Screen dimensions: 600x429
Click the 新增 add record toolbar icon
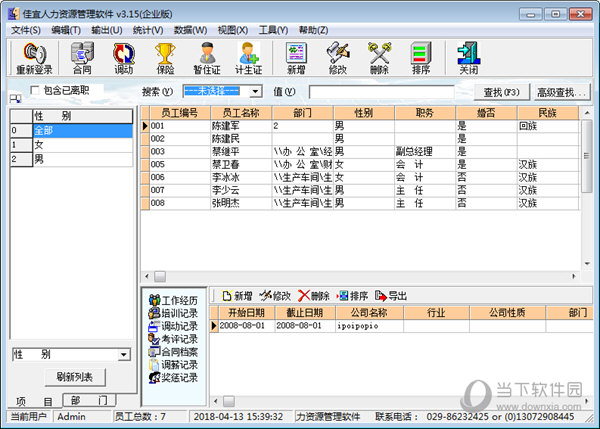pos(296,58)
